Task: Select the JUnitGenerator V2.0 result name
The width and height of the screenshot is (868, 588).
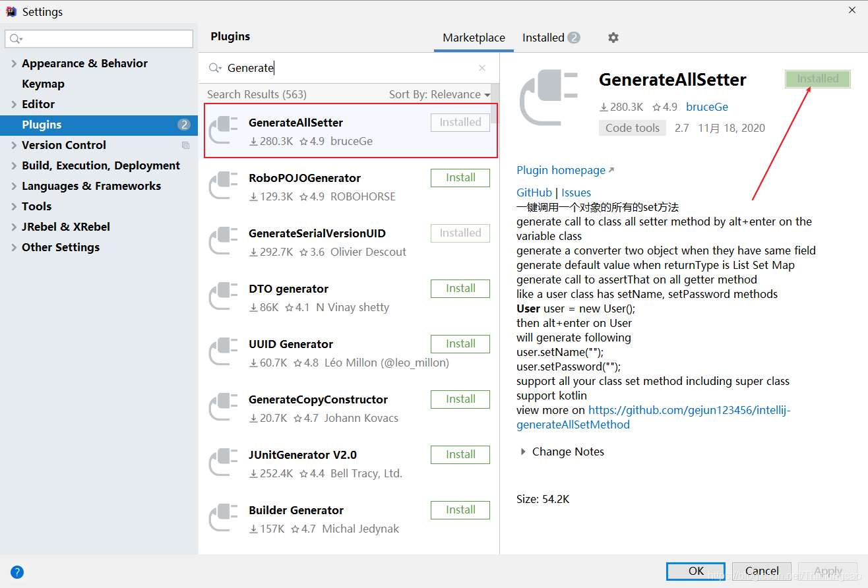Action: 303,455
